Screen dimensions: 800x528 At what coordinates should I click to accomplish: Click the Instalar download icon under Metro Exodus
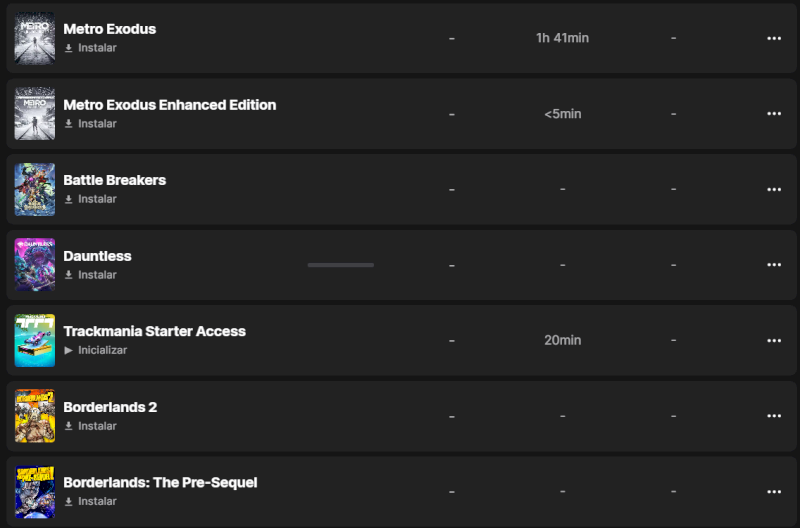pyautogui.click(x=69, y=48)
